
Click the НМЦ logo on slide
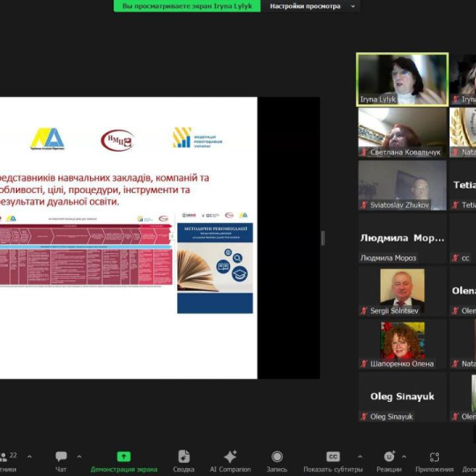(x=117, y=140)
